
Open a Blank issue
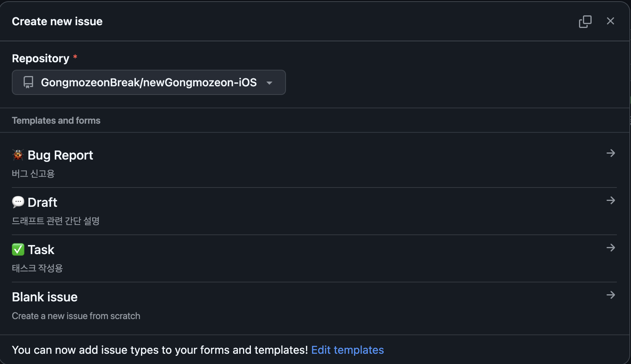[45, 297]
